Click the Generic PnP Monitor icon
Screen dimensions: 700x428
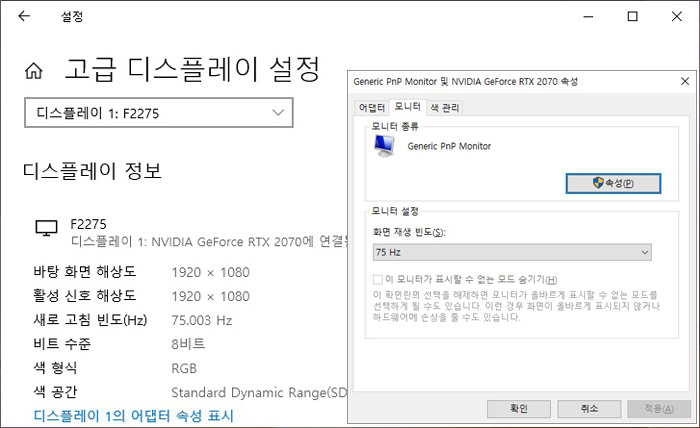click(x=384, y=146)
